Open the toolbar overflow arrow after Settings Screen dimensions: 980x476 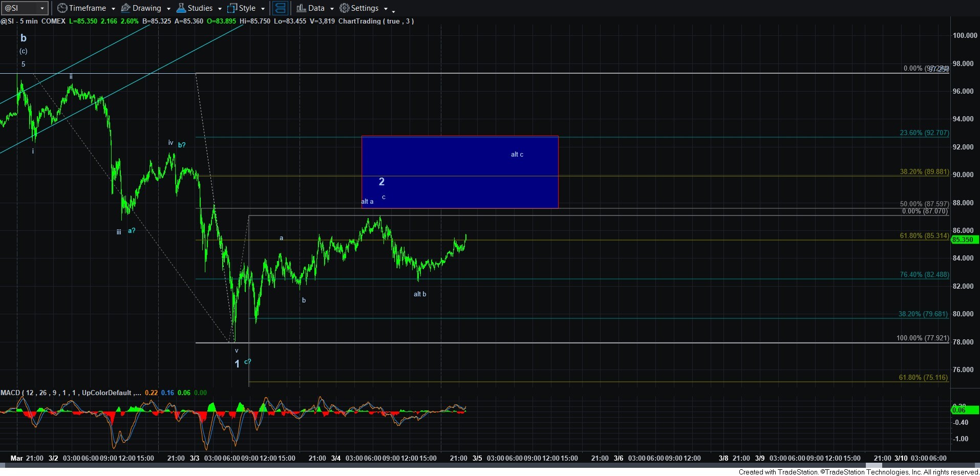pyautogui.click(x=393, y=11)
